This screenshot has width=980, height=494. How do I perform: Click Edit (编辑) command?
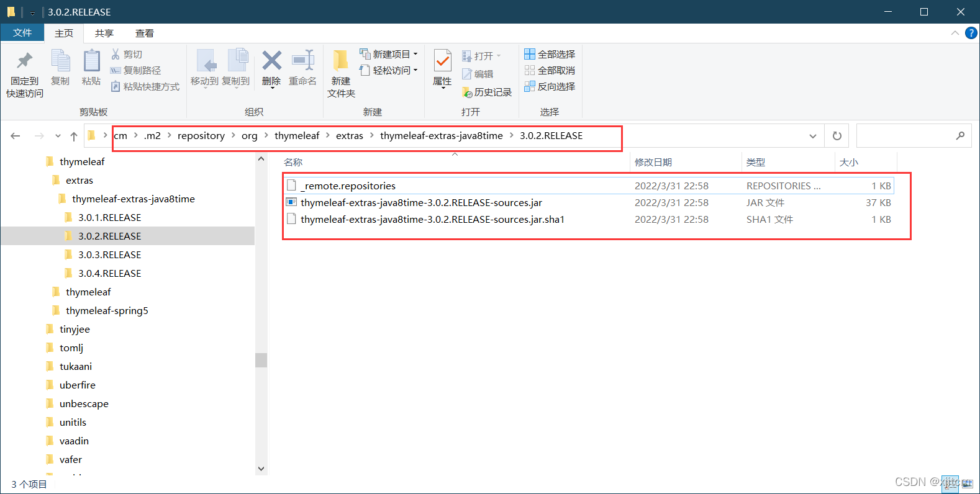tap(478, 74)
